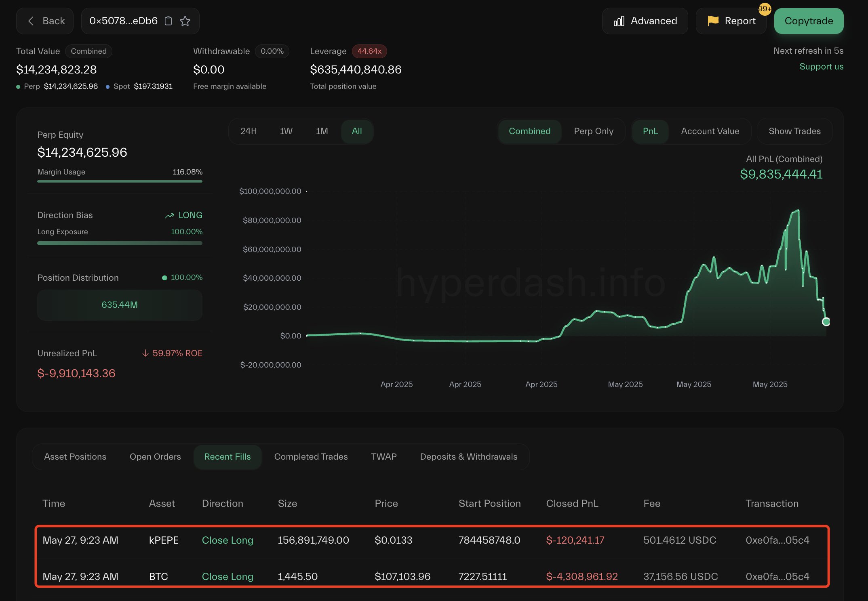Viewport: 868px width, 601px height.
Task: Click the total value $14,234,823.28
Action: coord(57,70)
